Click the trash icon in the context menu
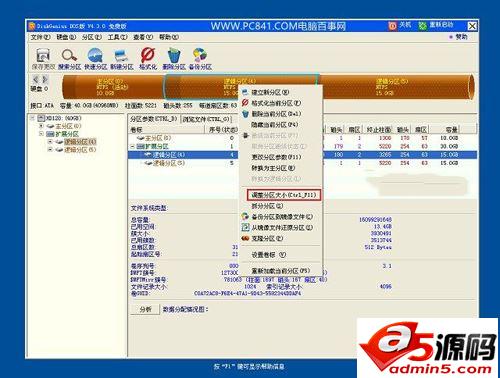 coord(245,114)
